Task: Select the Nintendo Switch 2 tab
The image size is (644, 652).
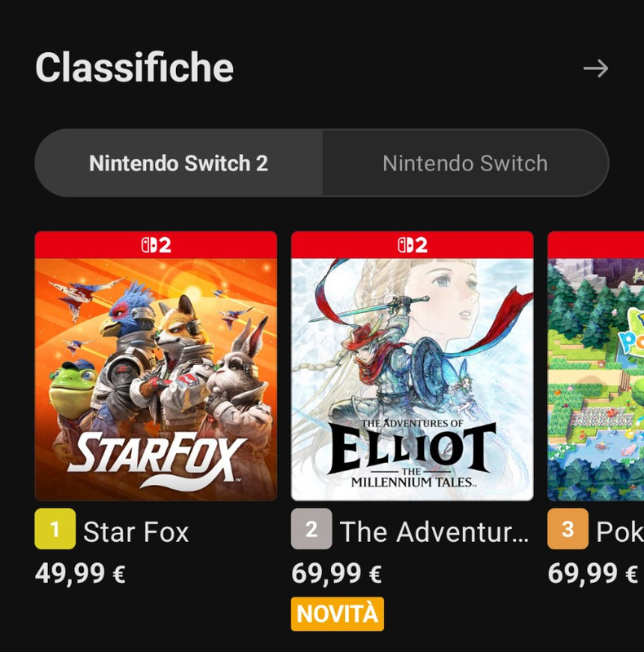Action: click(179, 163)
